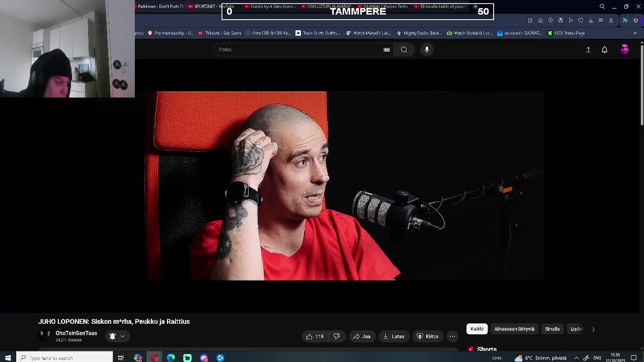644x362 pixels.
Task: Open Windows Start menu
Action: click(8, 358)
